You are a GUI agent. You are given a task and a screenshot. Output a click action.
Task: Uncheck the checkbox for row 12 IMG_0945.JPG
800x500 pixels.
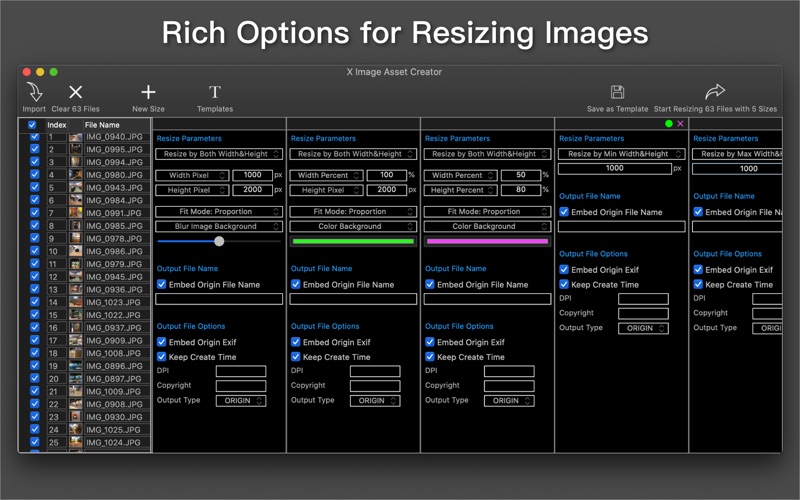(x=35, y=277)
